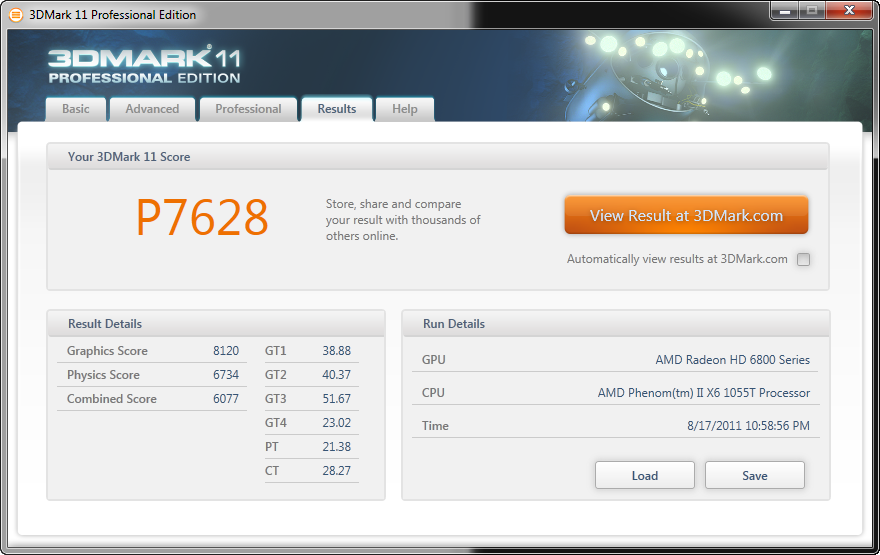
Task: Click the Combined Score label
Action: click(x=112, y=399)
